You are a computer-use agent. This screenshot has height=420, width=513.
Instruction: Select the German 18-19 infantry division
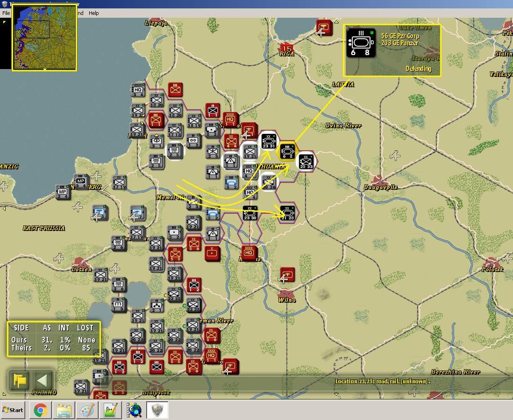pyautogui.click(x=194, y=121)
